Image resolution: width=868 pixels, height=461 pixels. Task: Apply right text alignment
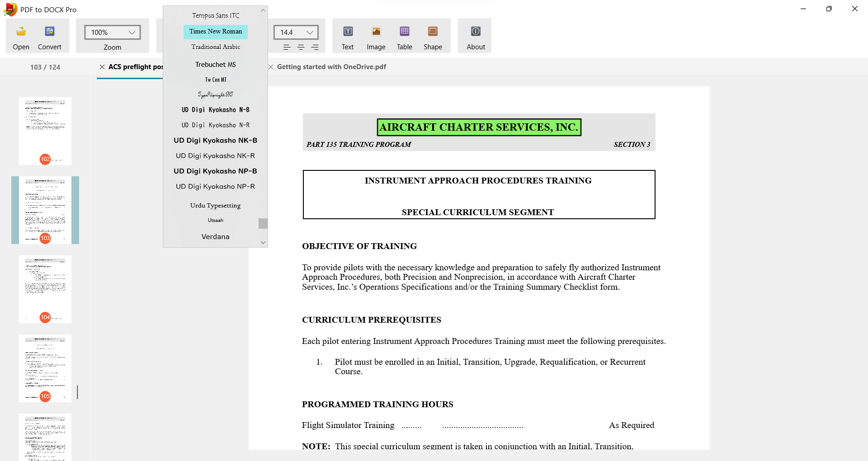coord(315,47)
